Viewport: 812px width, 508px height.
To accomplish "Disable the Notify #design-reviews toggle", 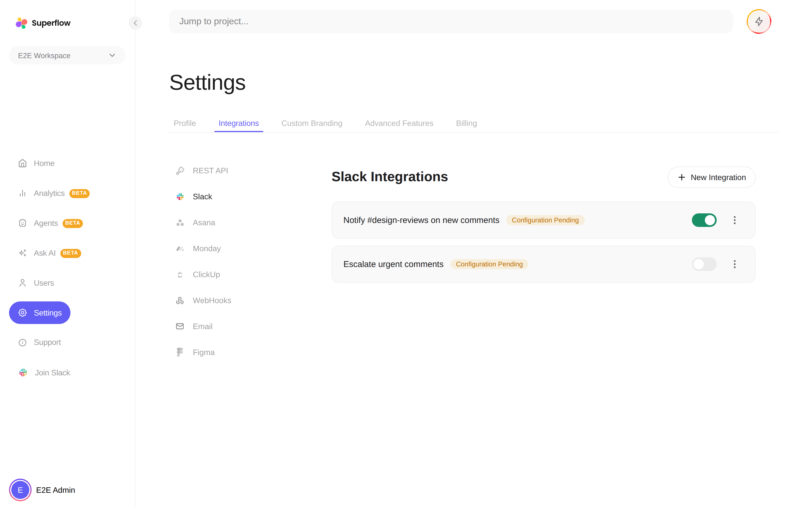I will click(x=704, y=220).
